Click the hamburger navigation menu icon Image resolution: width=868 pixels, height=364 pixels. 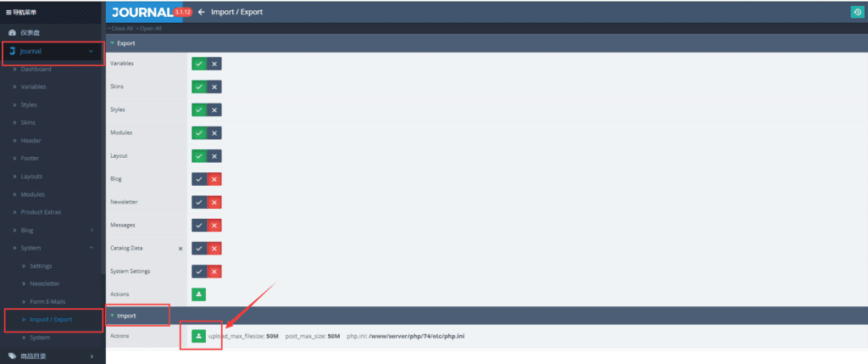[x=9, y=12]
